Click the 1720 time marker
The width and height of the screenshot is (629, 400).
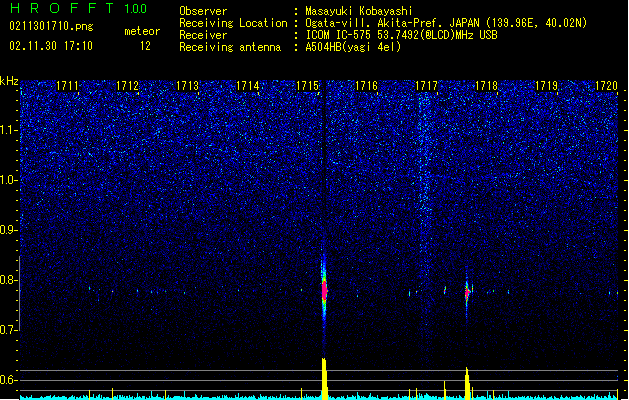coord(606,86)
